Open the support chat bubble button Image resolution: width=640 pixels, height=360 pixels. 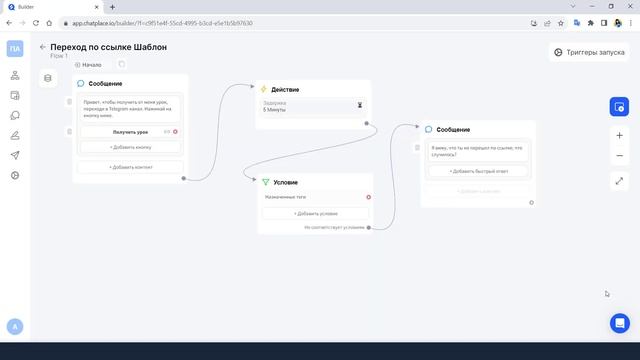[620, 323]
